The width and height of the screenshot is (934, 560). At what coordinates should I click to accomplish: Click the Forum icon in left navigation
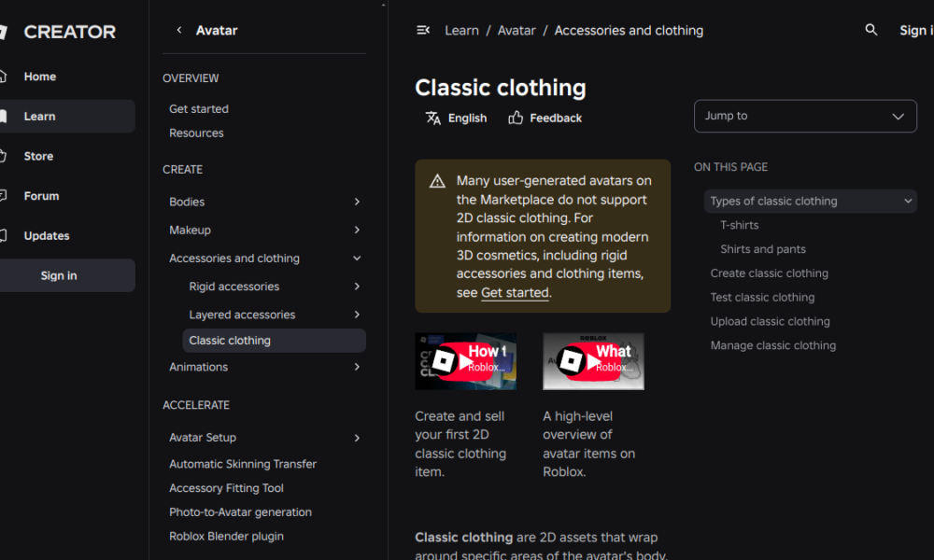point(3,196)
